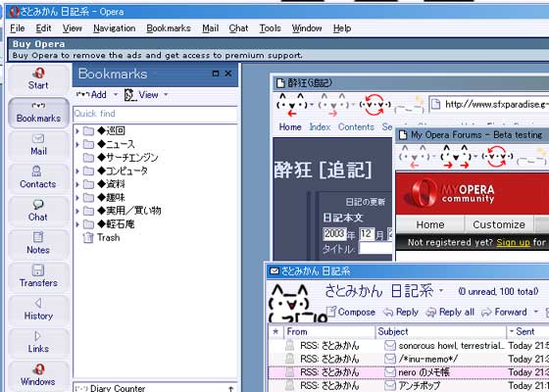
Task: Click Forward cat icon in 酔狂 window
Action: 333,105
